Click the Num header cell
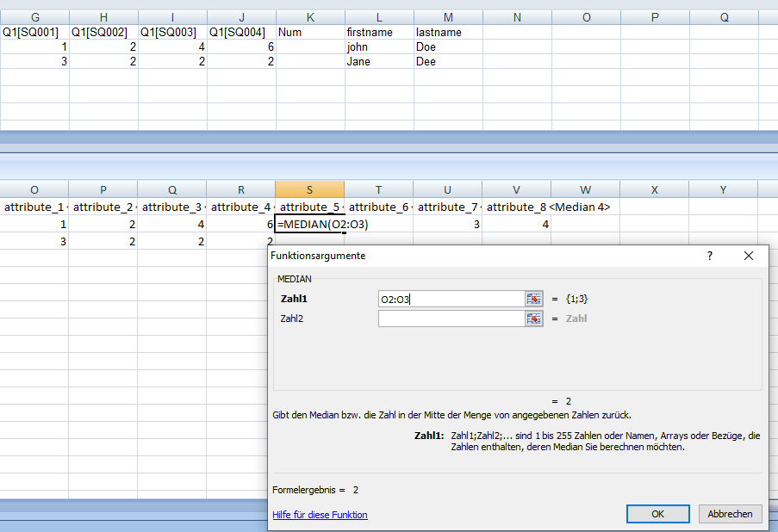Viewport: 778px width, 532px height. tap(310, 33)
